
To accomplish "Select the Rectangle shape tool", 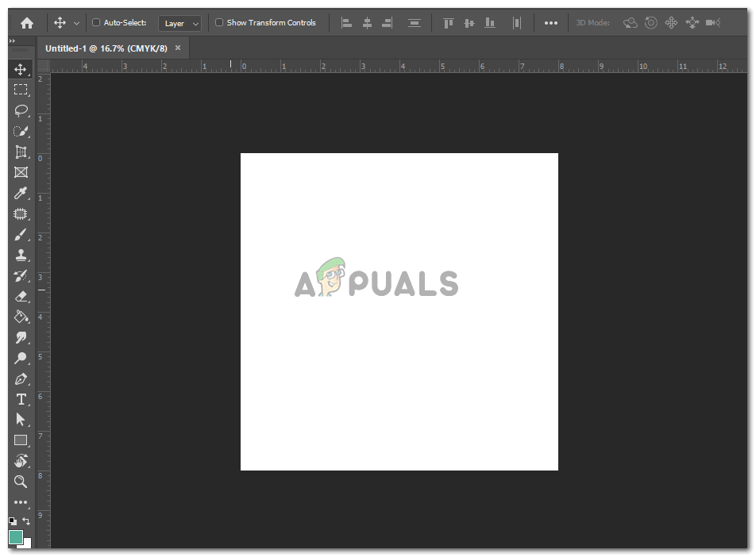I will [x=21, y=440].
